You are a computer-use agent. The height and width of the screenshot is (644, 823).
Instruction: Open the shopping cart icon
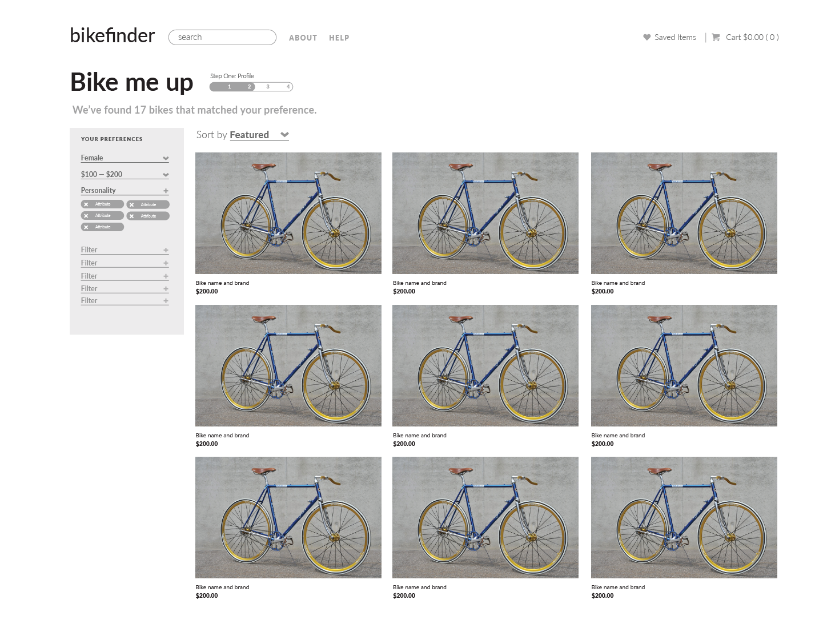tap(716, 38)
